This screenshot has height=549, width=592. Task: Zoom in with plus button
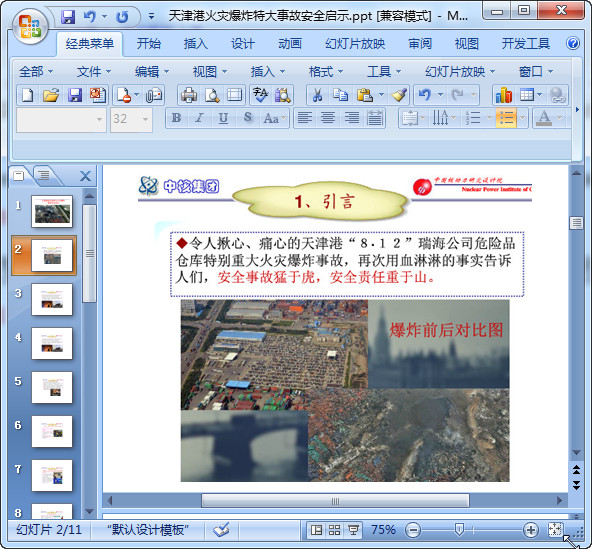[x=531, y=530]
